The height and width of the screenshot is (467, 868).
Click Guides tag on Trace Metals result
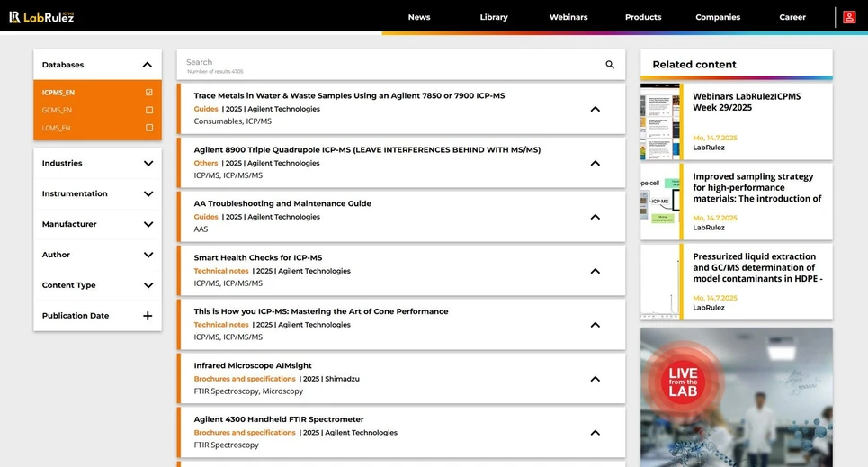[206, 109]
